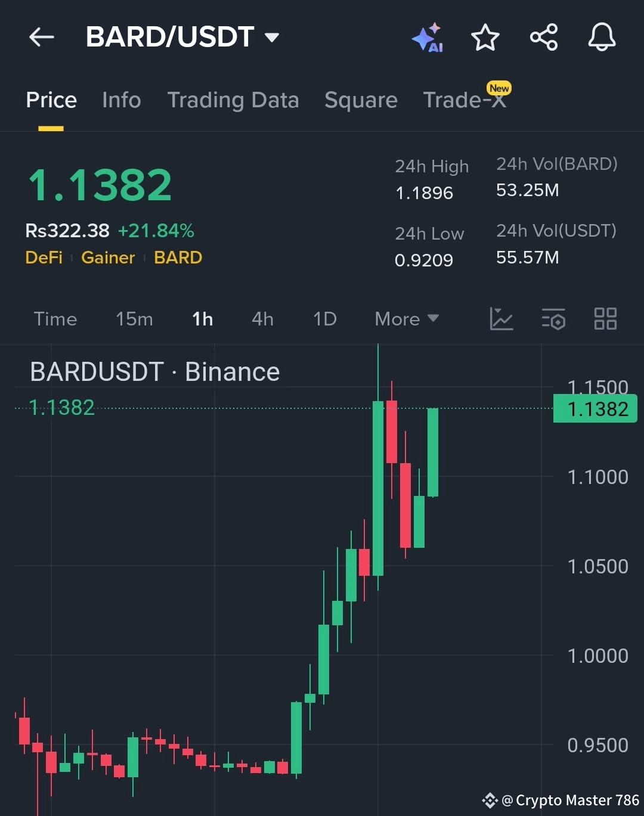Add BARD/USDT to favorites star
644x816 pixels.
(x=485, y=38)
